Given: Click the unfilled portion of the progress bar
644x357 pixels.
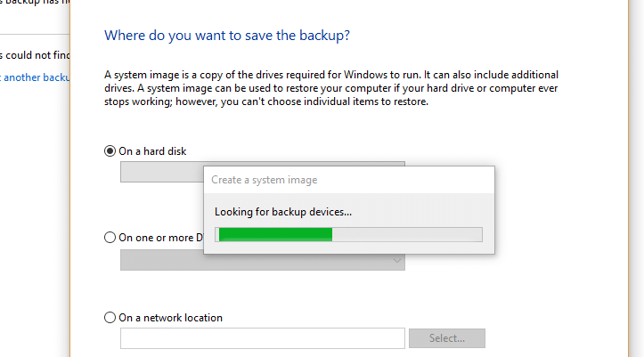Looking at the screenshot, I should (406, 234).
